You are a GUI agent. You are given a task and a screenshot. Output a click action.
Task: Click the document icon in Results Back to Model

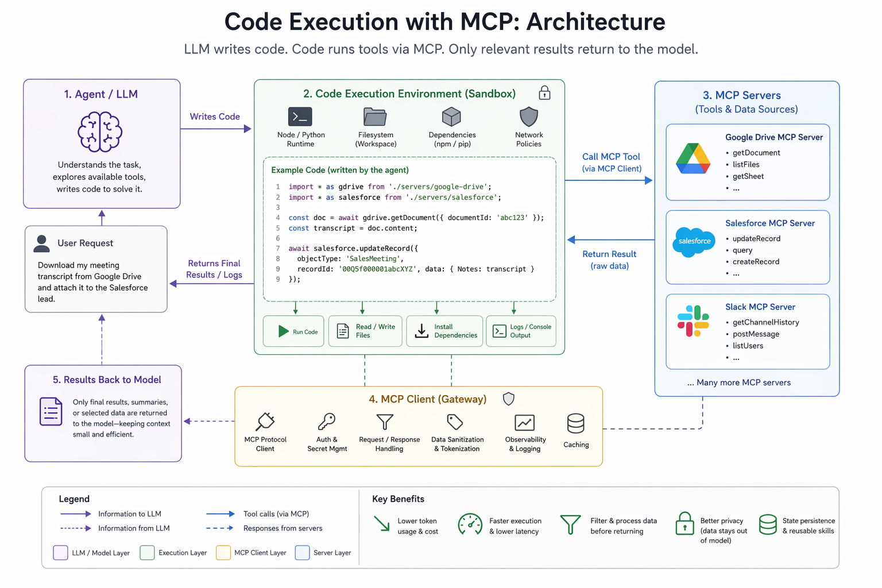click(51, 411)
